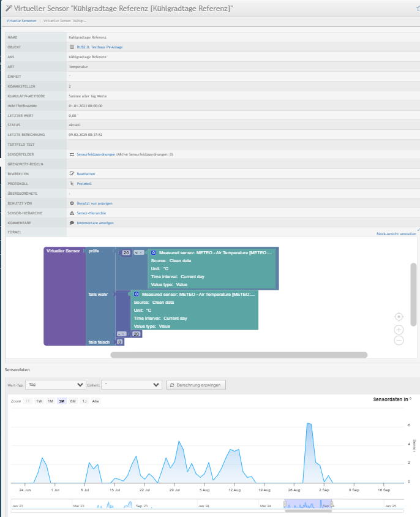Click the Virtueller Sensor purple block

64,296
